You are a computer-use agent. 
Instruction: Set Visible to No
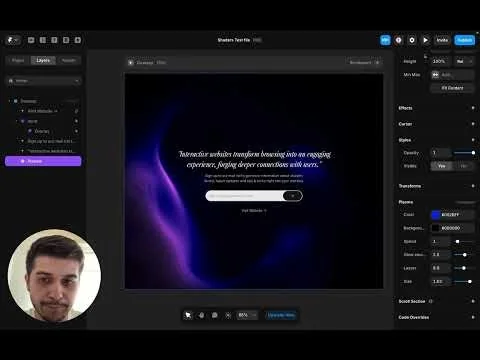point(463,166)
